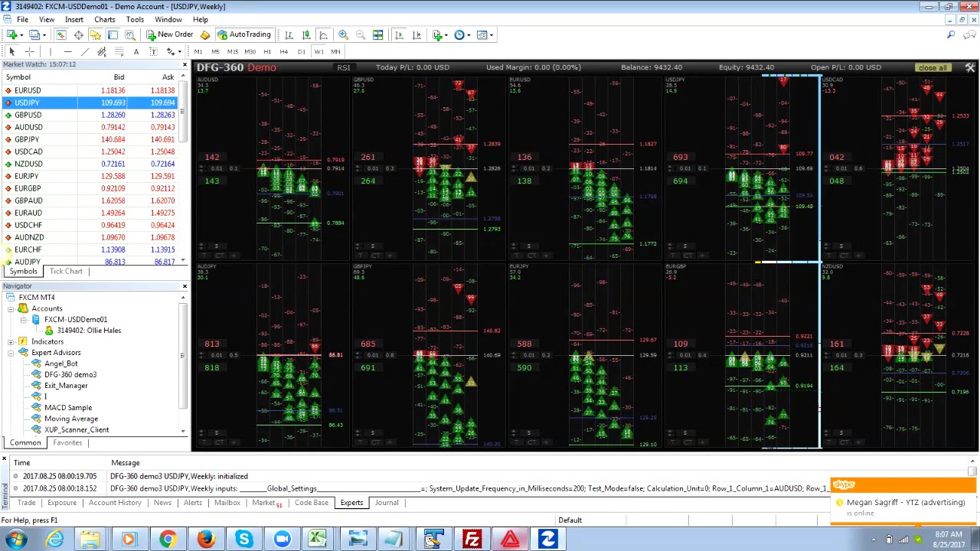
Task: Collapse the Accounts tree node
Action: coord(11,308)
